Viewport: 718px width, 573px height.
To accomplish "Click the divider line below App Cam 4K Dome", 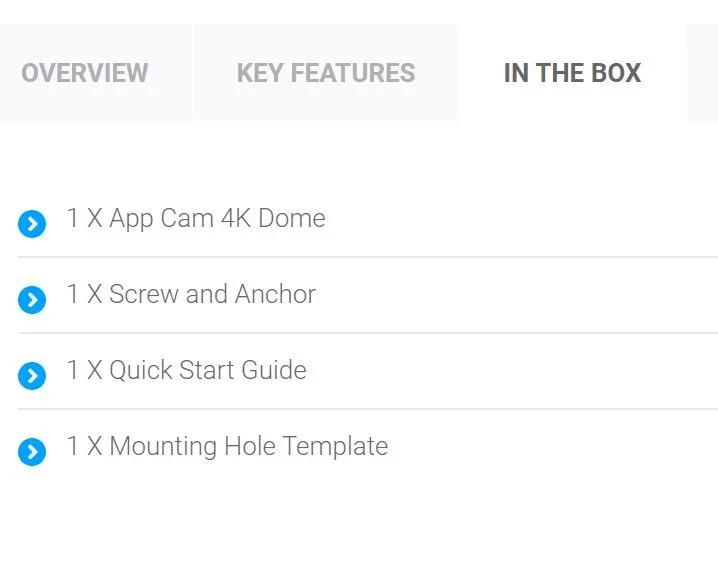I will coord(368,257).
